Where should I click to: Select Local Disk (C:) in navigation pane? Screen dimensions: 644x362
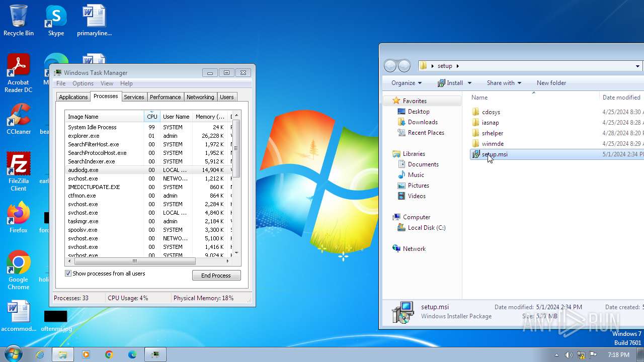tap(426, 228)
